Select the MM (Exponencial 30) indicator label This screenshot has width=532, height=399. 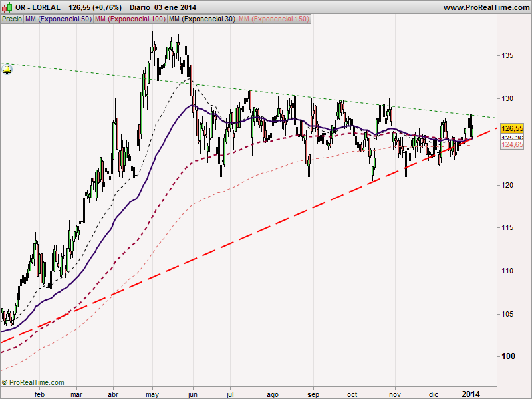(202, 19)
